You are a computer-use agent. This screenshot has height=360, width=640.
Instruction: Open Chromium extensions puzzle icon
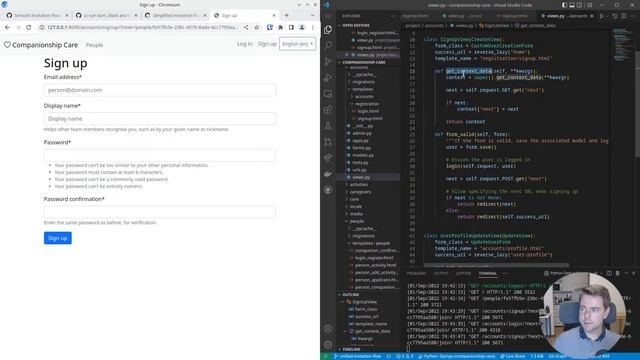point(280,27)
